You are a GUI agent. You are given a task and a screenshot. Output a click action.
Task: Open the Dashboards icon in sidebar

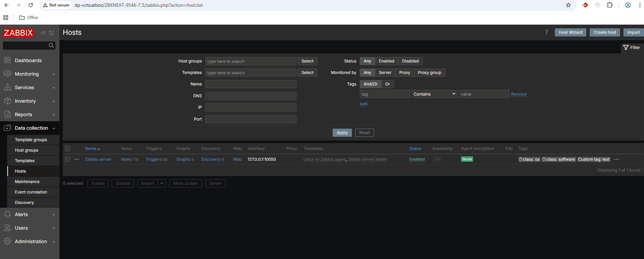point(7,60)
